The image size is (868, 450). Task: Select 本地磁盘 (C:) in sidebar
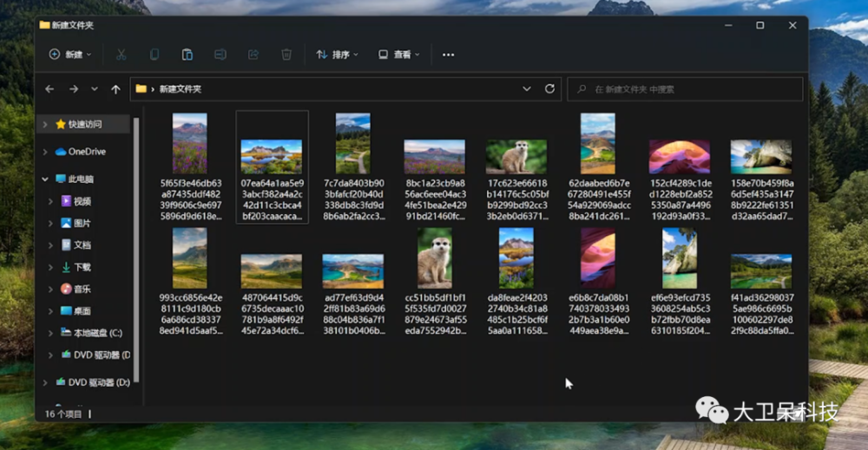[x=96, y=333]
